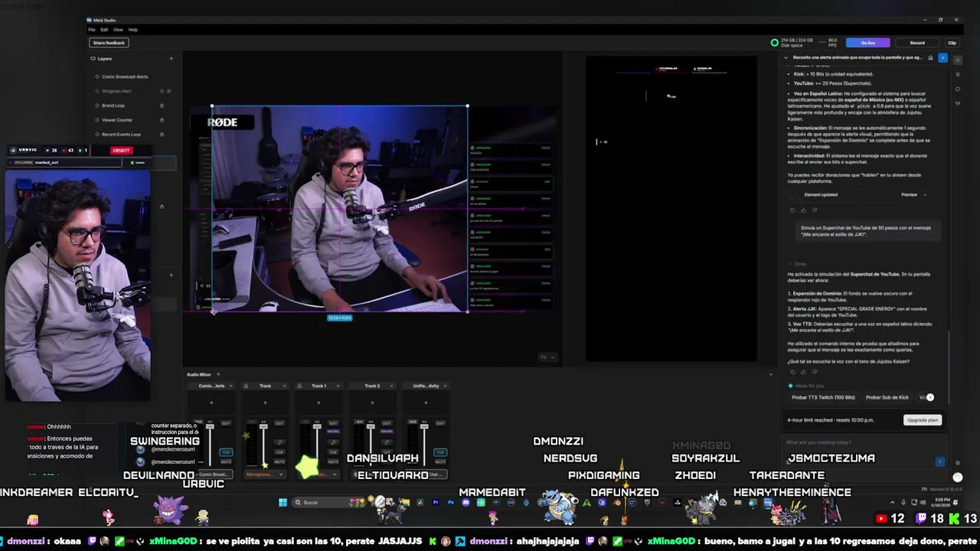This screenshot has width=980, height=551.
Task: Click the Clip button
Action: 952,43
